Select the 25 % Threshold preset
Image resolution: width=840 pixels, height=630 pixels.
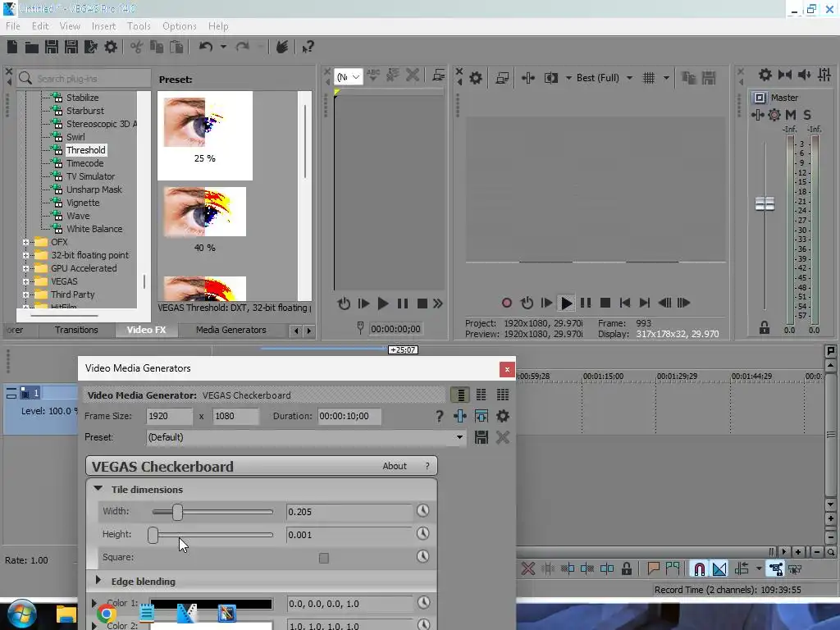[204, 135]
